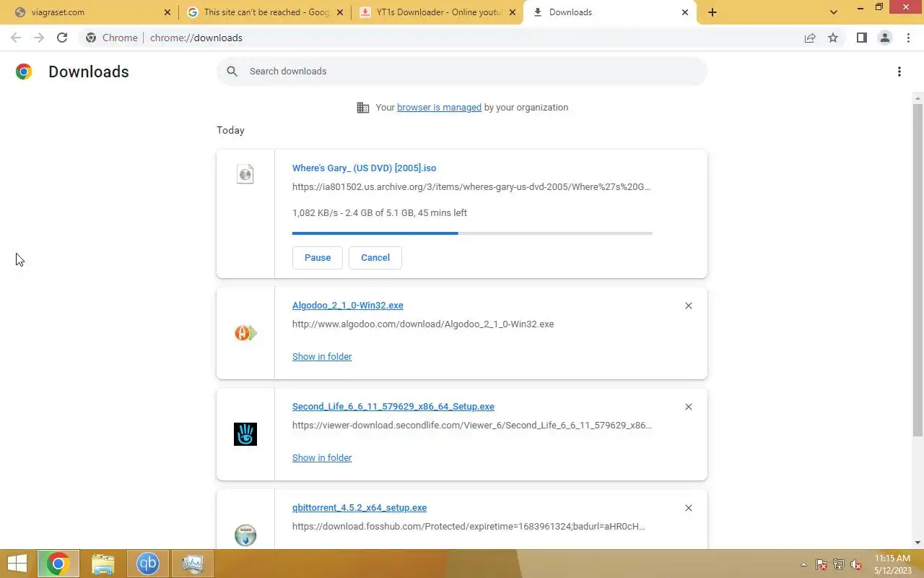Click the page vertical scrollbar thumb

pyautogui.click(x=918, y=270)
